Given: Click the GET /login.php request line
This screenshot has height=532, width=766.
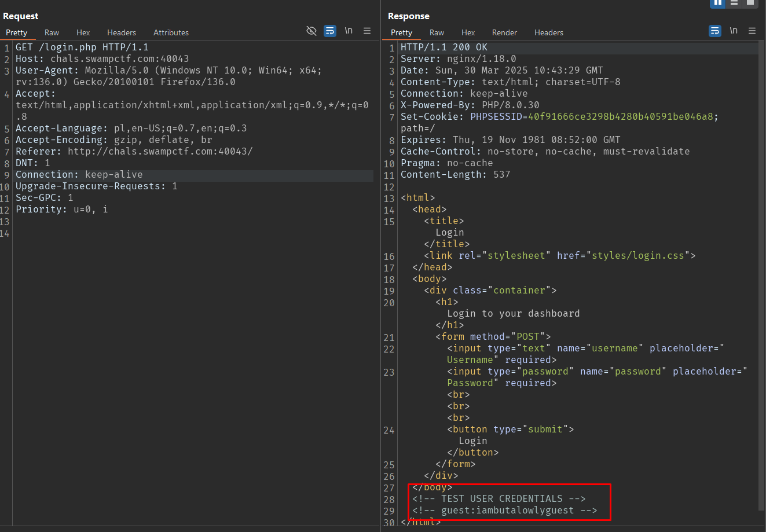Looking at the screenshot, I should click(x=82, y=47).
